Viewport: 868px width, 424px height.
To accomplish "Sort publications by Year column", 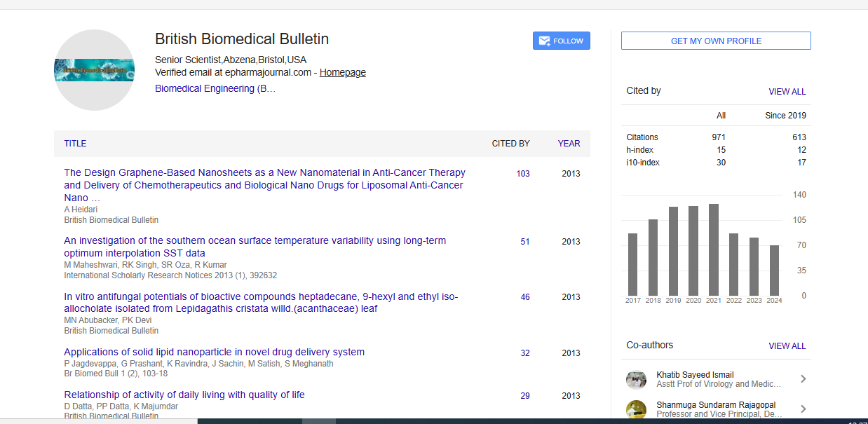I will point(569,144).
